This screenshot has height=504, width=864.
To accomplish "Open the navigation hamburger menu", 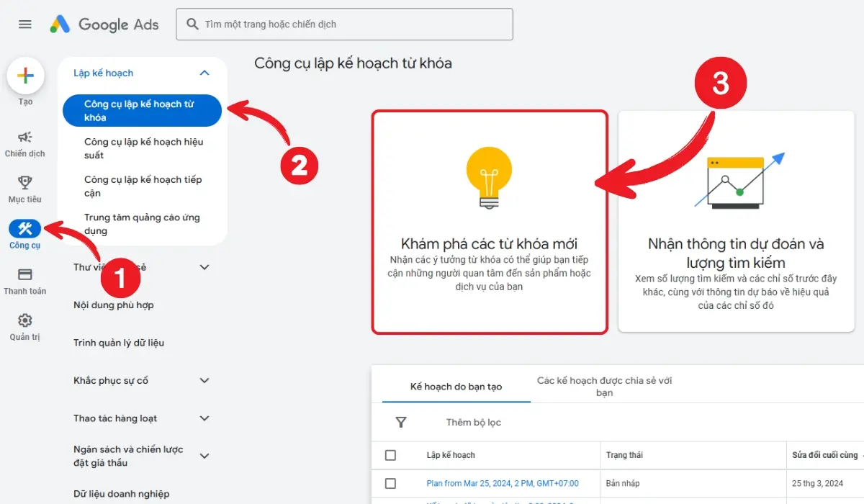I will [x=24, y=24].
